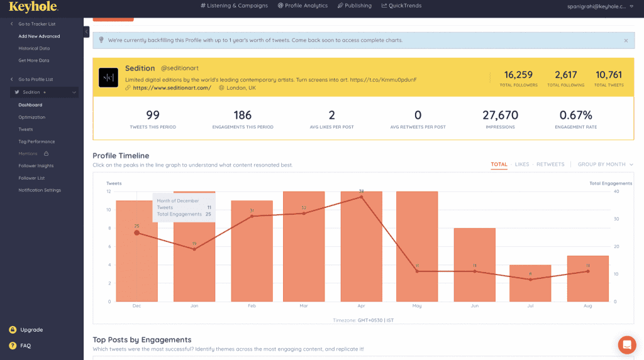Open the chat support bubble

pos(627,345)
